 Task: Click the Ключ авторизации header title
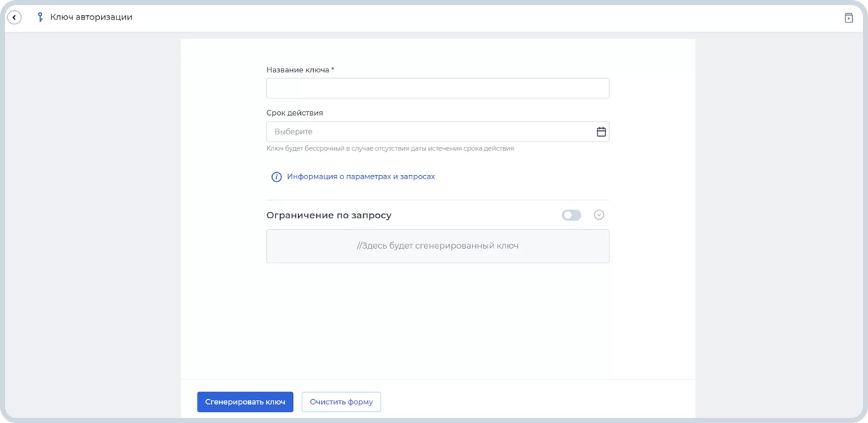(x=90, y=16)
